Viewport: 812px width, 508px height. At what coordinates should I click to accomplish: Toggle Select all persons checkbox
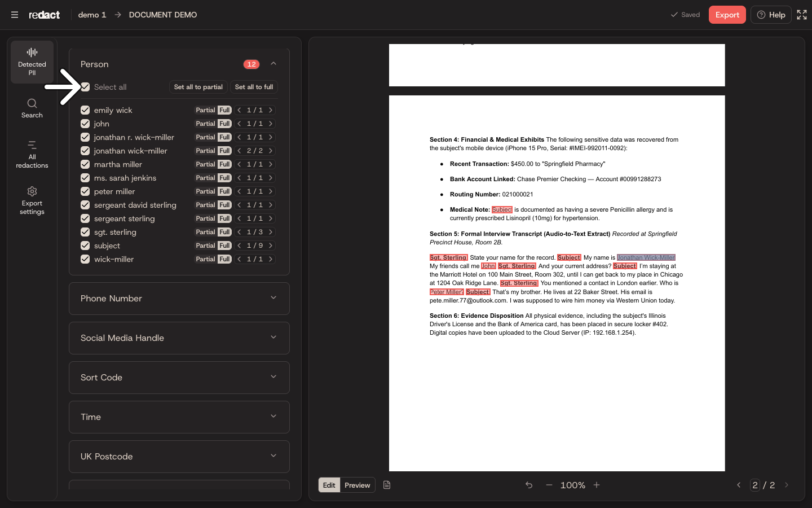[x=85, y=87]
